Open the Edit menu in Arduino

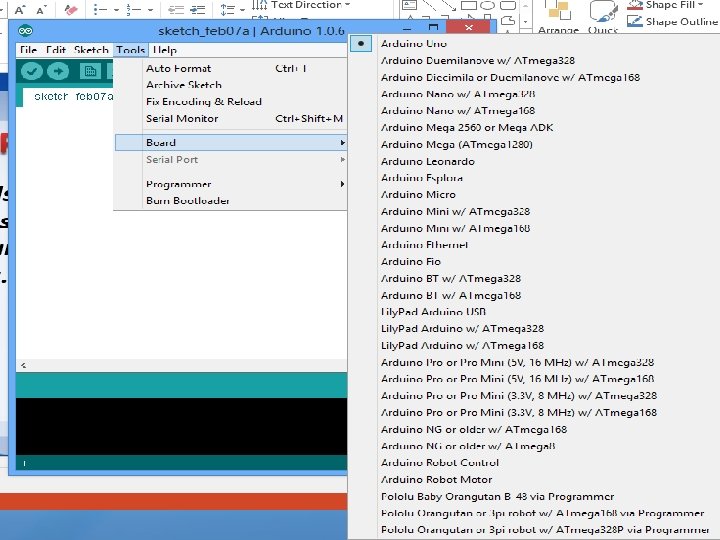56,50
